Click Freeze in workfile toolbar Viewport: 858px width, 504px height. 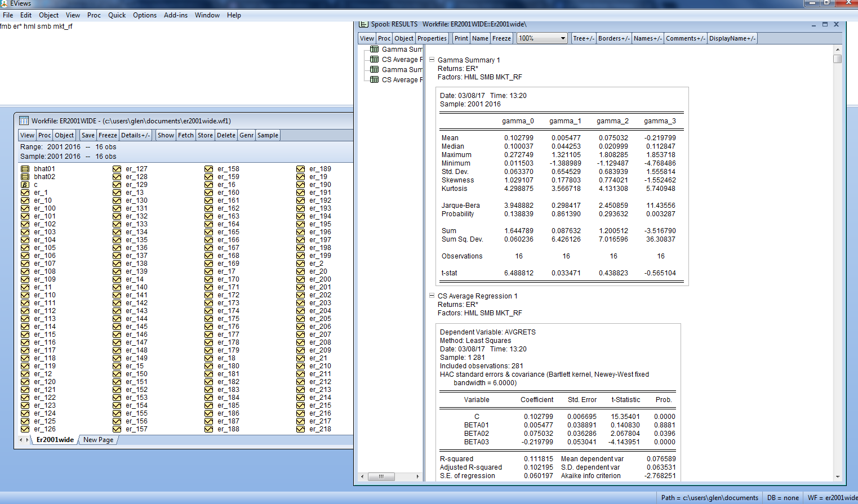108,135
